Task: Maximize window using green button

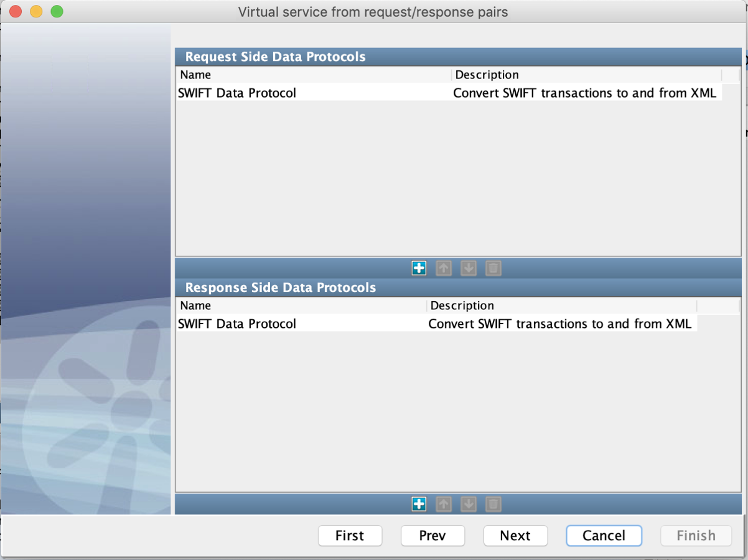Action: [57, 11]
